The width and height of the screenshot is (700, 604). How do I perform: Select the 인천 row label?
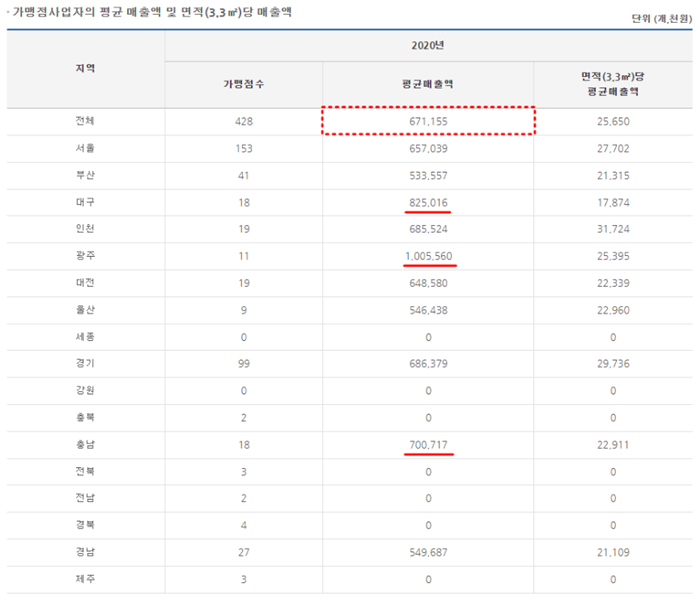[85, 229]
